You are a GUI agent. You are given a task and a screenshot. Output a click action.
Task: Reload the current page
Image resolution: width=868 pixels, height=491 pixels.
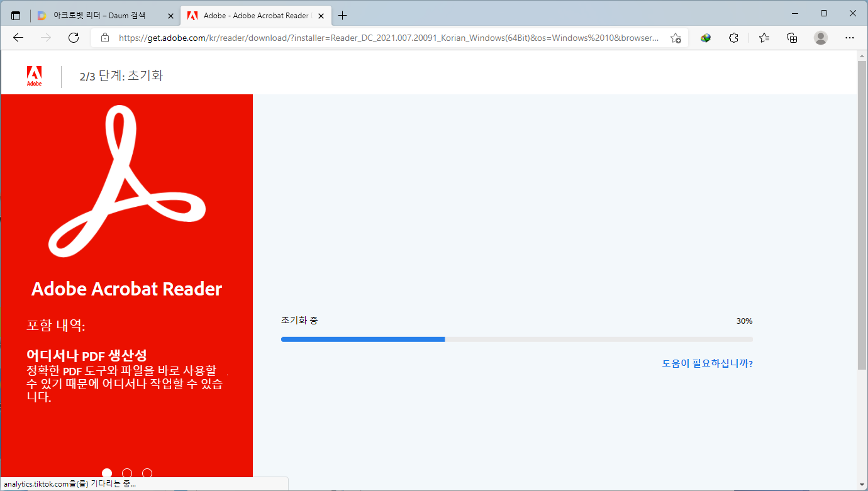pos(74,38)
